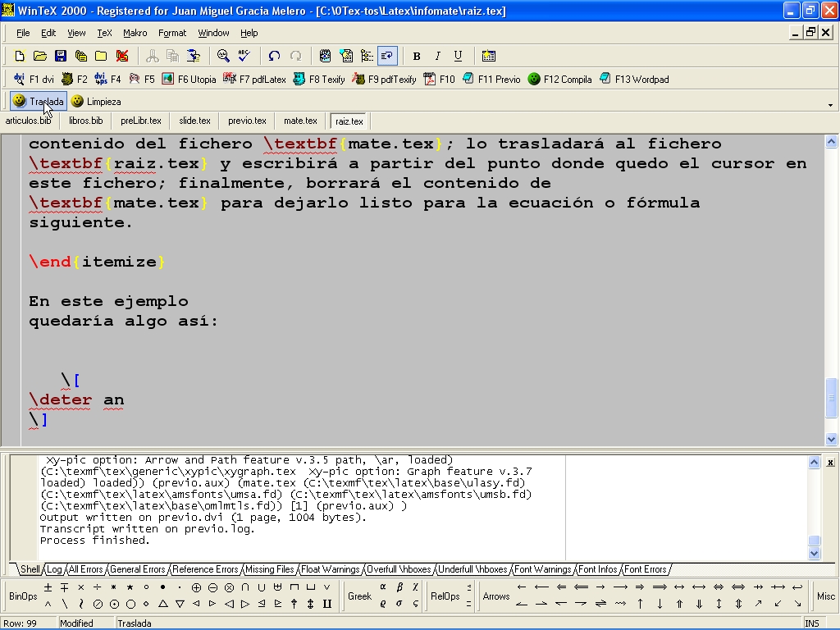Select the raiz.tex tab
Image resolution: width=840 pixels, height=630 pixels.
(x=349, y=121)
